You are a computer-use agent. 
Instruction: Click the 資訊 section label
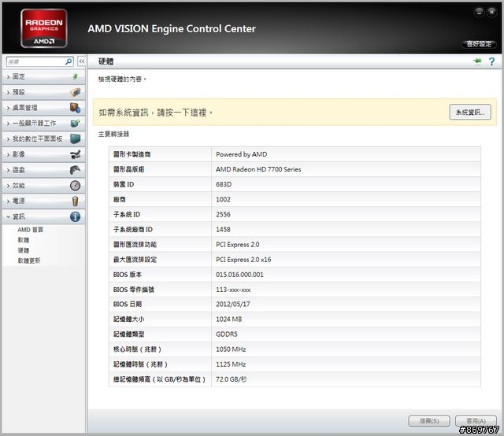pyautogui.click(x=19, y=216)
